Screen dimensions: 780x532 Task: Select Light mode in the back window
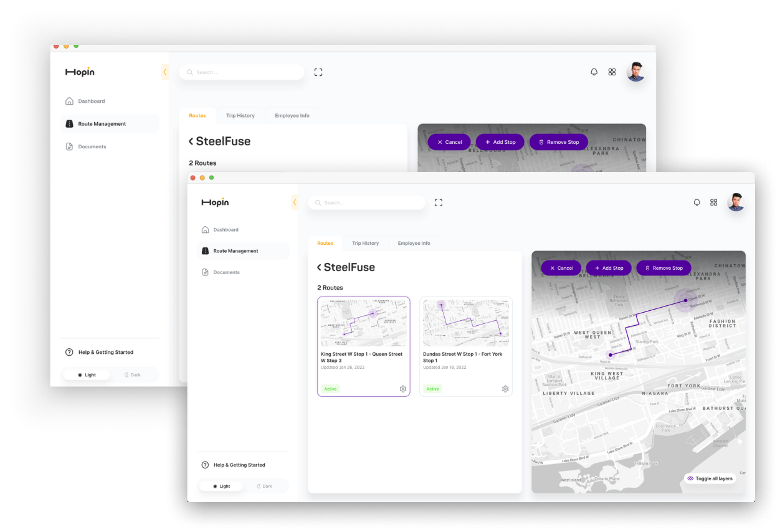click(87, 375)
